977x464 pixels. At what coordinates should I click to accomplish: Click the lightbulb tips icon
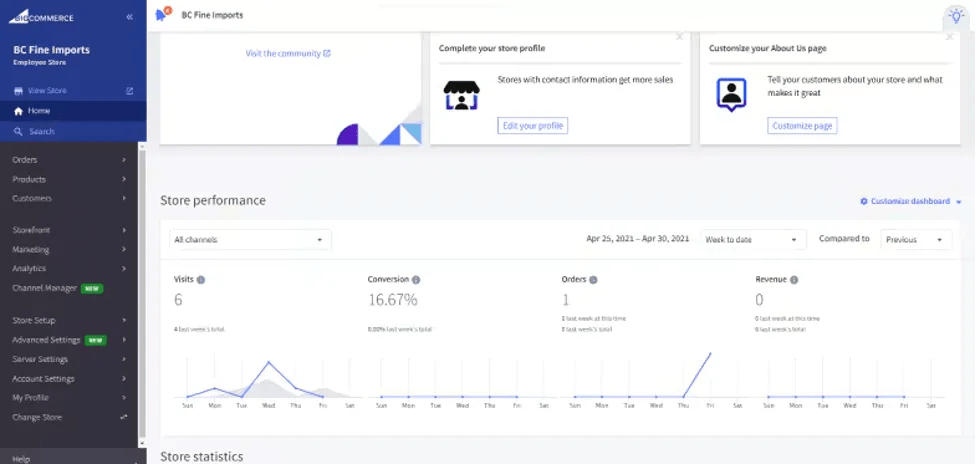[956, 16]
